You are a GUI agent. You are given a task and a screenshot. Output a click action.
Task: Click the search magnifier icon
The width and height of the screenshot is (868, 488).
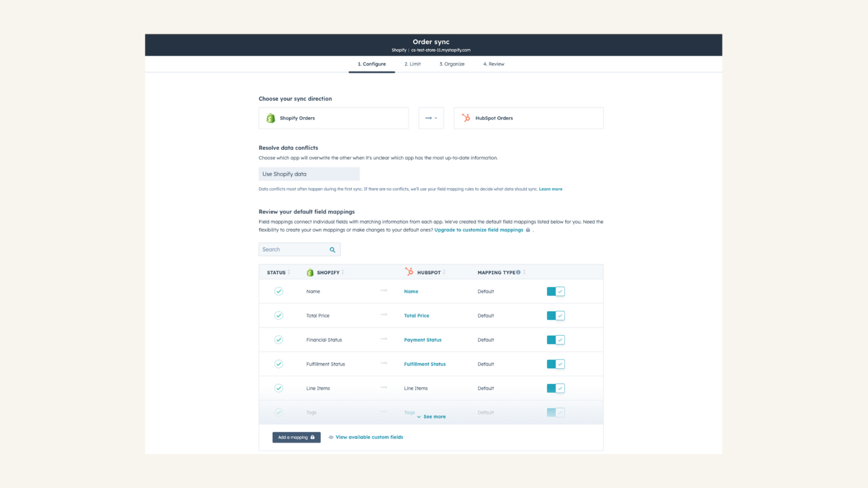pos(332,249)
